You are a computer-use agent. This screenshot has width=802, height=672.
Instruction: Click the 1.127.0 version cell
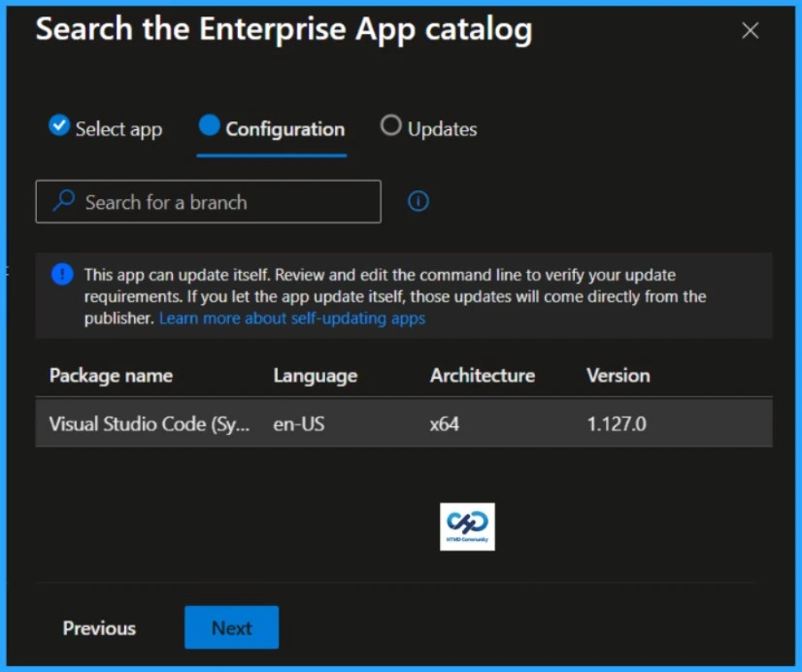point(617,424)
